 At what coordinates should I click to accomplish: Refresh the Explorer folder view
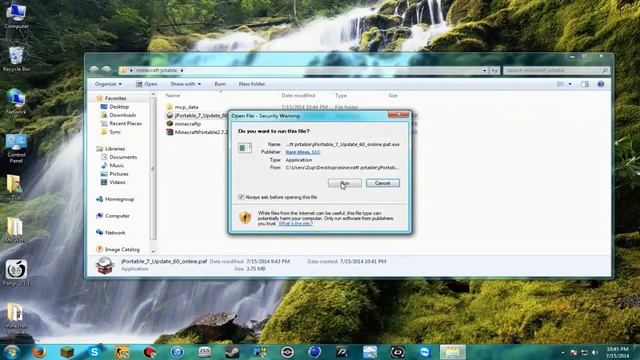click(x=494, y=71)
